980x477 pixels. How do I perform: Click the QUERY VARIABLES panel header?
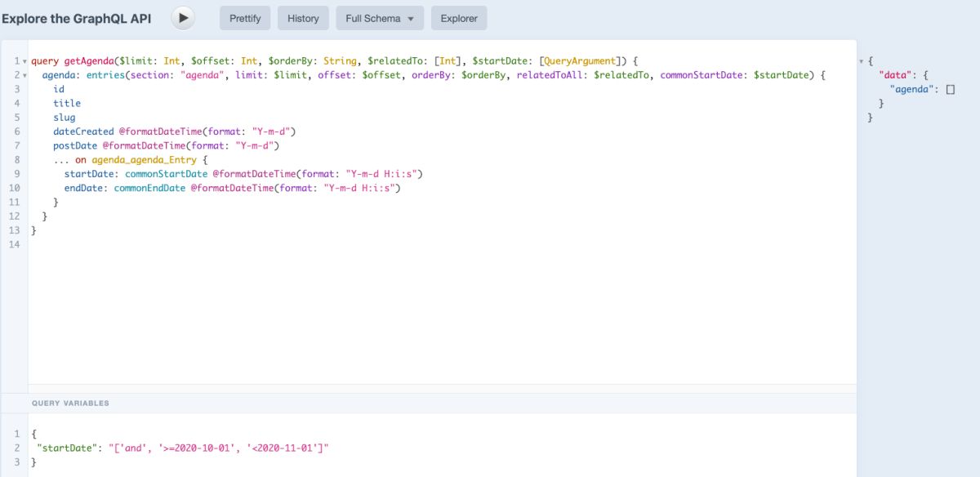coord(429,403)
